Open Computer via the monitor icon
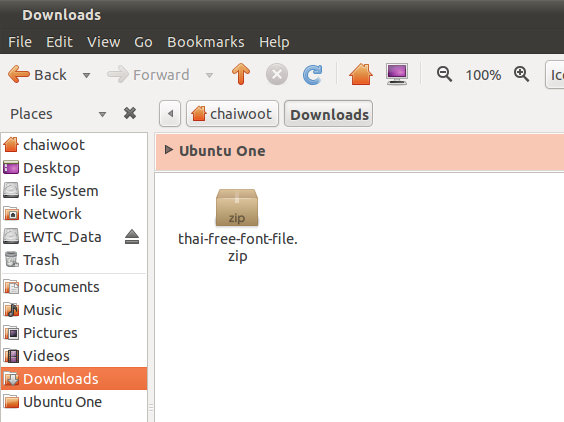This screenshot has height=422, width=564. [397, 74]
